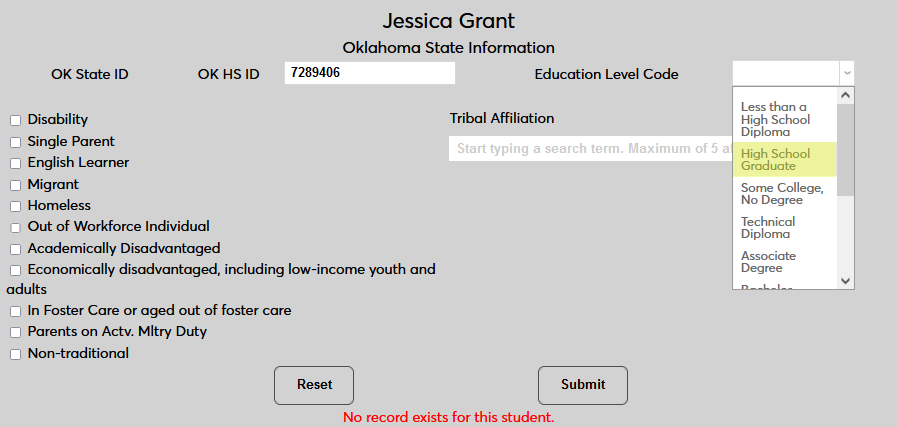Click the dropdown list scrollbar thumb

pyautogui.click(x=846, y=150)
